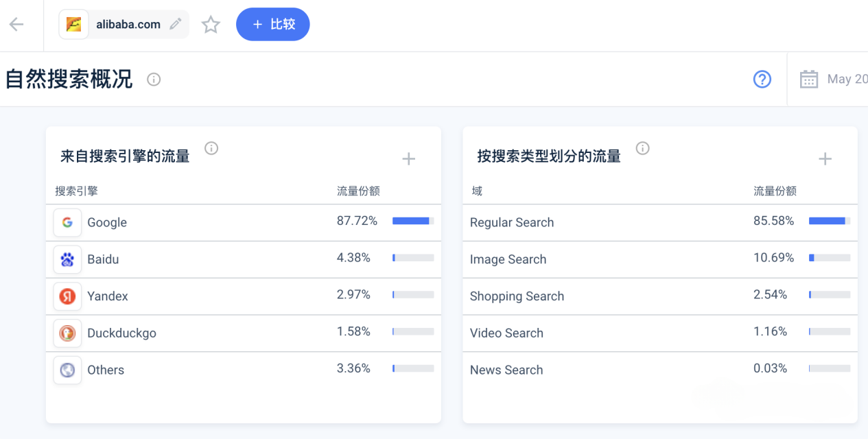Image resolution: width=868 pixels, height=439 pixels.
Task: Select the Shopping Search row
Action: pyautogui.click(x=660, y=296)
